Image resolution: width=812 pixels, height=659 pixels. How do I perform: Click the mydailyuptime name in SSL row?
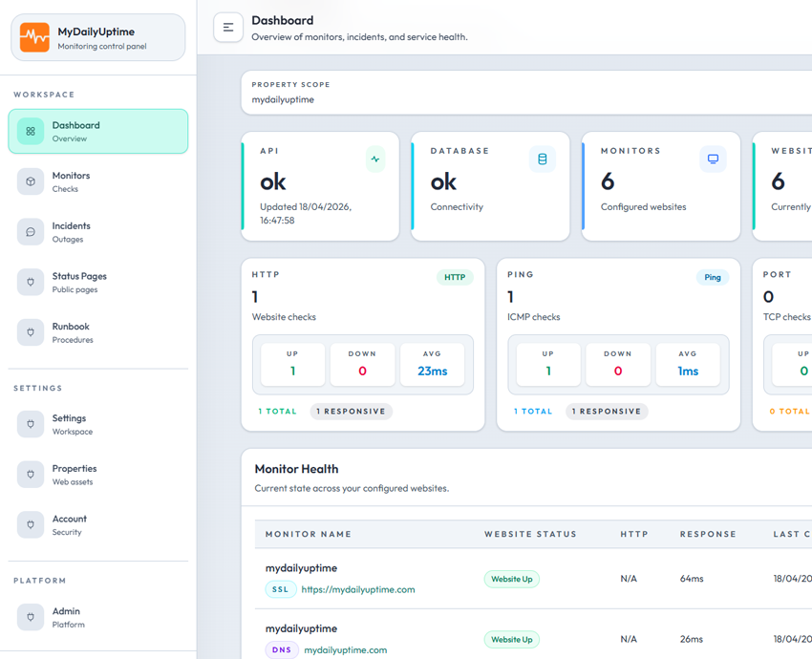[301, 568]
